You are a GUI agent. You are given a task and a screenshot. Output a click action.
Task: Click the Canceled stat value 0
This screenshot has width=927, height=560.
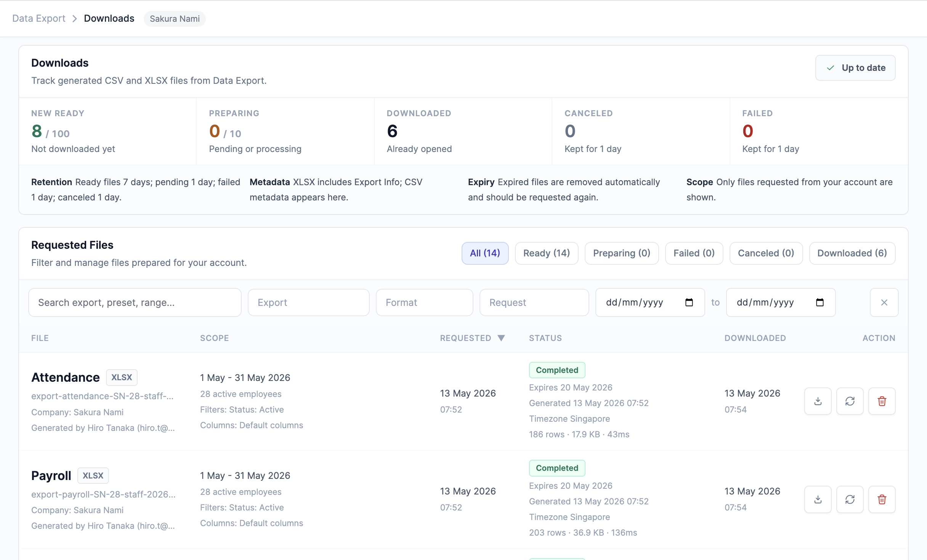[570, 131]
